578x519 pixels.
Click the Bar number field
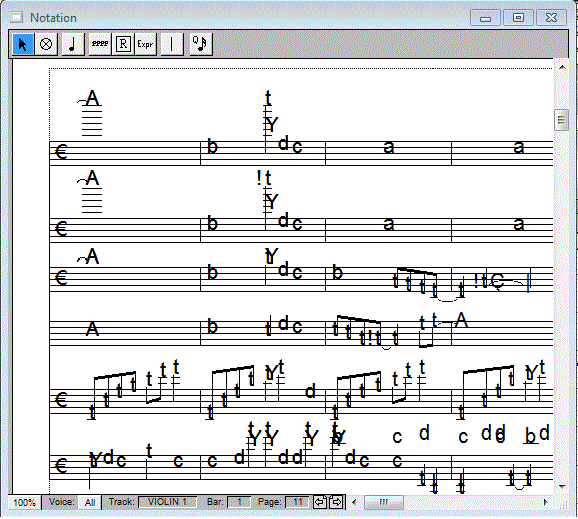point(239,502)
